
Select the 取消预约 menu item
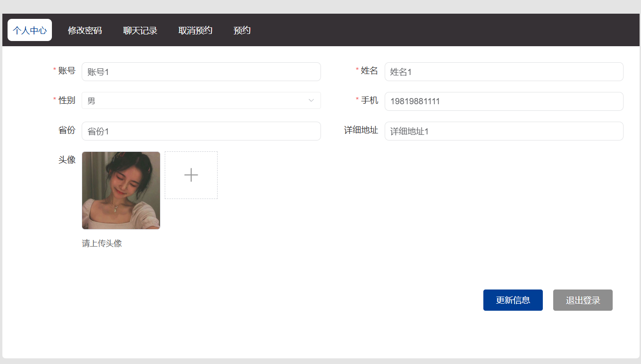[195, 30]
